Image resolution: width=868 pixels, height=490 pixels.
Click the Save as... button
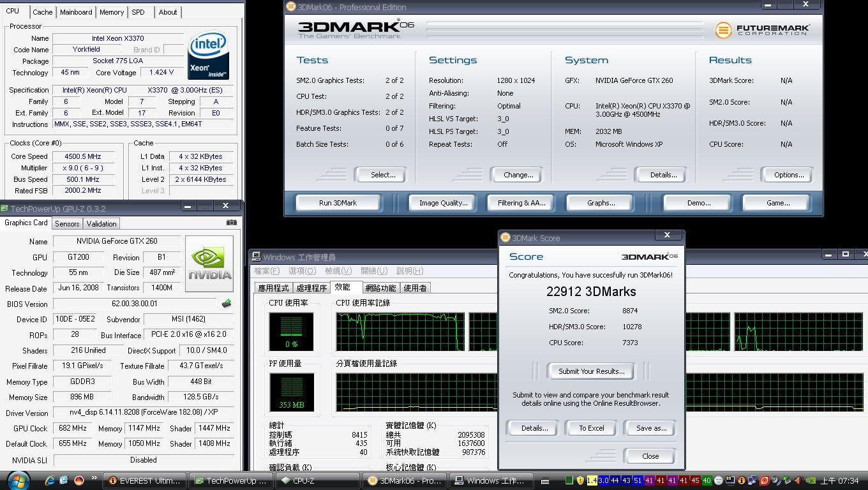[x=651, y=428]
